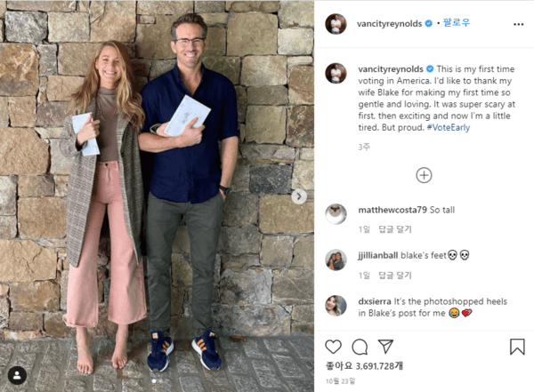The width and height of the screenshot is (534, 392).
Task: Open vancityreynolds profile picture in header
Action: pyautogui.click(x=336, y=24)
